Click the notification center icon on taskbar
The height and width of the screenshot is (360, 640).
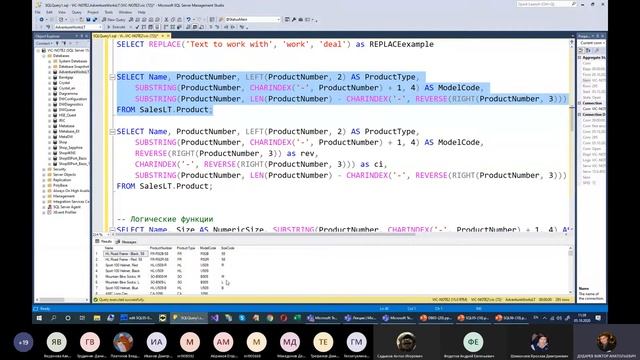tap(598, 318)
